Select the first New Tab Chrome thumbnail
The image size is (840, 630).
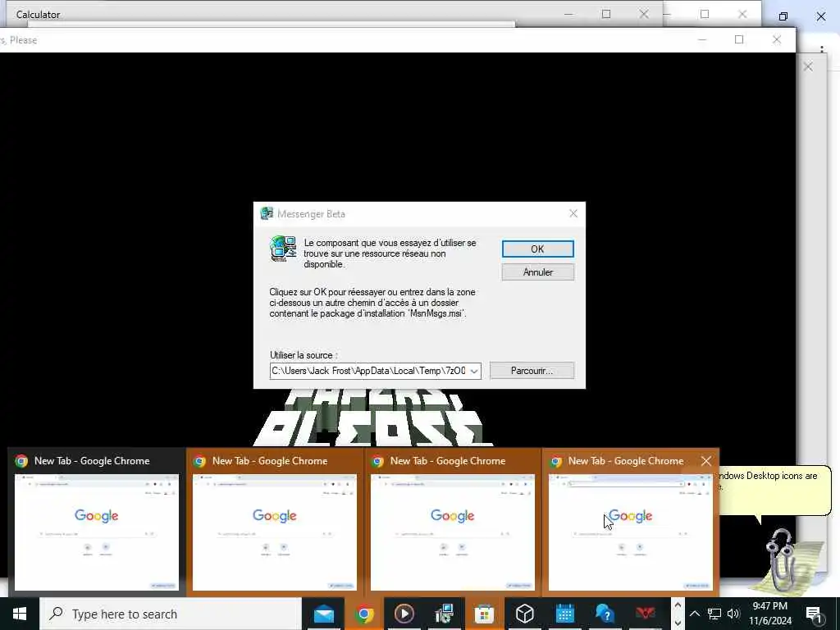[x=97, y=523]
